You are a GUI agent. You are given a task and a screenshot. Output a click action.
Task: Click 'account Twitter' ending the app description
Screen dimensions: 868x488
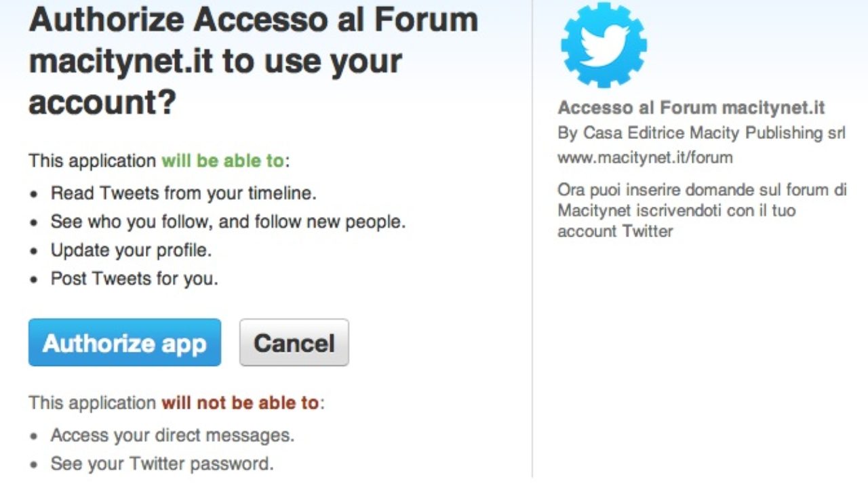[615, 231]
